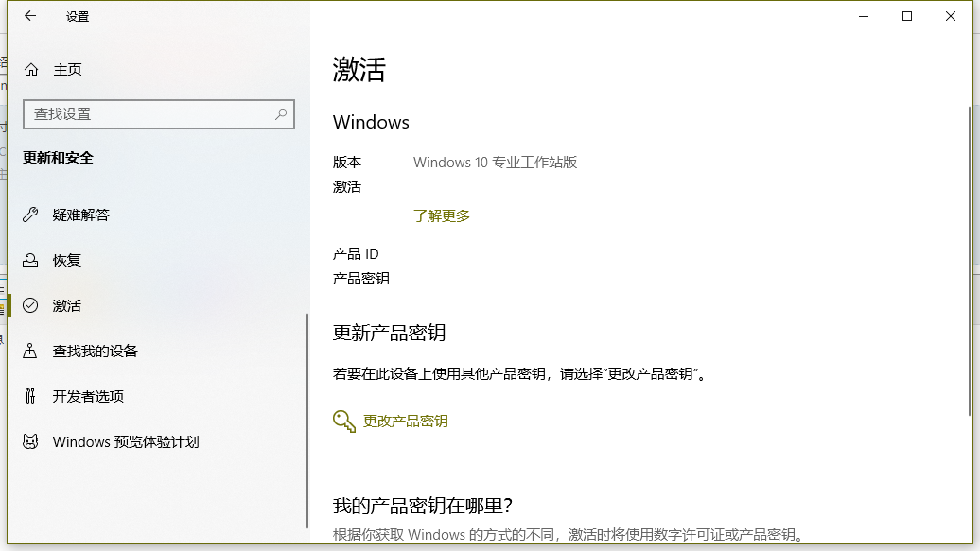Click 更改产品密钥 link
Screen dimensions: 980x551
click(x=405, y=422)
